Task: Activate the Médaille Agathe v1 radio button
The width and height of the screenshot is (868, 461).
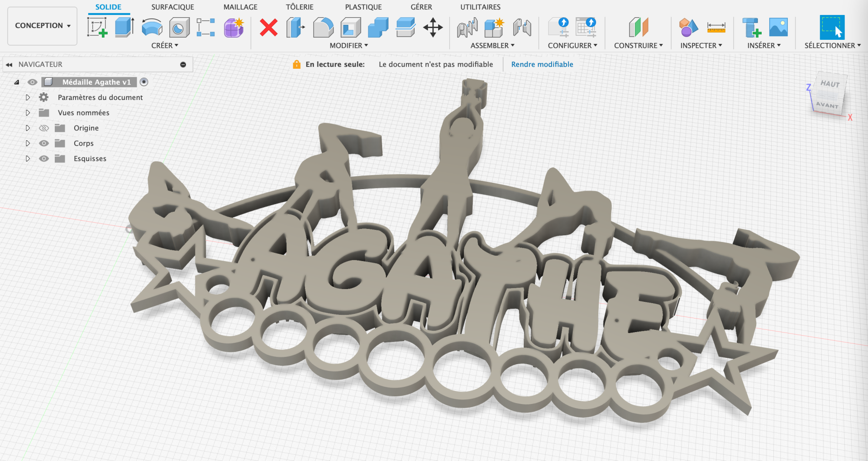Action: click(144, 82)
